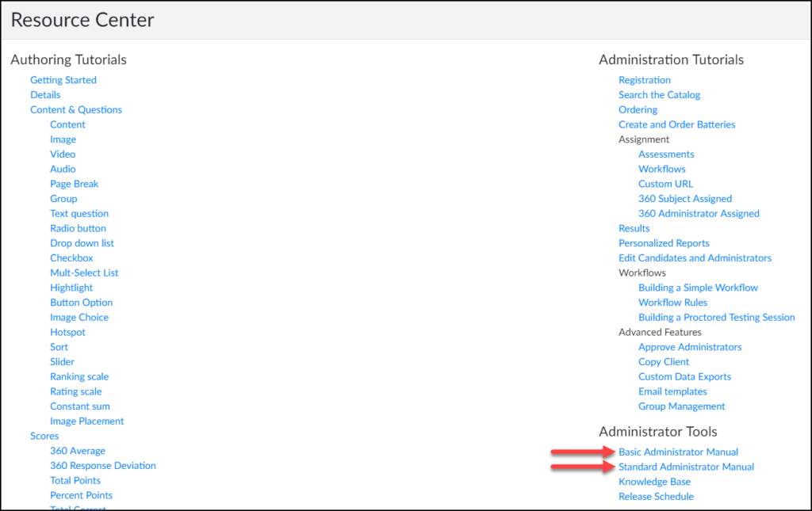This screenshot has height=511, width=812.
Task: Open the Ordering tutorial link
Action: [638, 109]
